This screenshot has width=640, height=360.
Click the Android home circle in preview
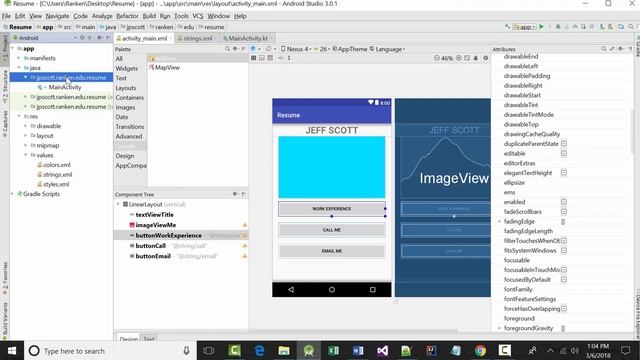coord(331,289)
